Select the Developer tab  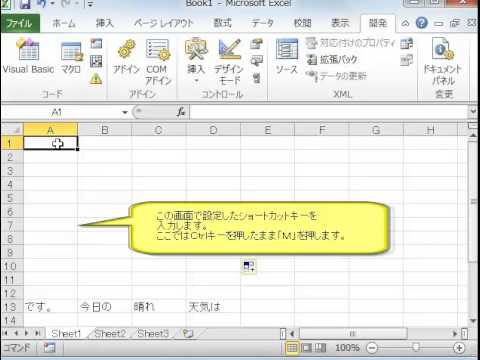tap(378, 23)
